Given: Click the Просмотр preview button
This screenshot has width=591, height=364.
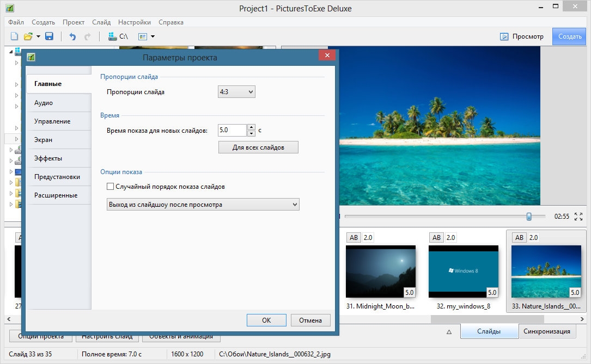Looking at the screenshot, I should tap(522, 36).
